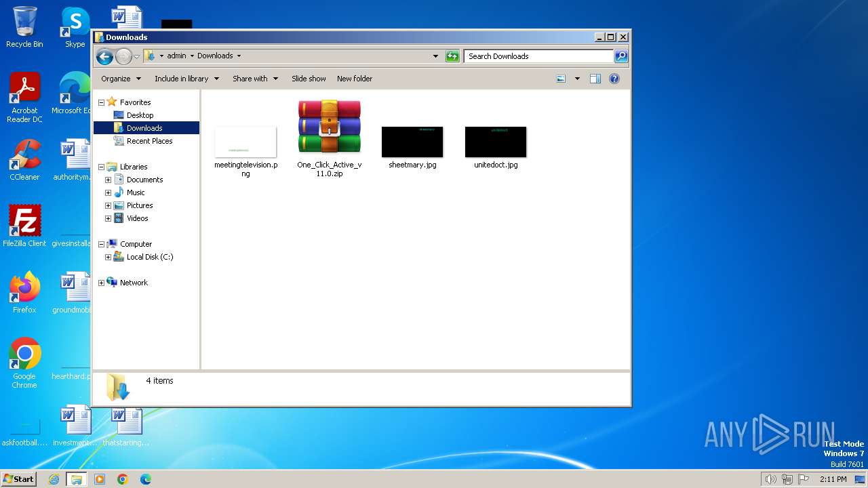868x488 pixels.
Task: Collapse the Favorites group
Action: [x=102, y=102]
